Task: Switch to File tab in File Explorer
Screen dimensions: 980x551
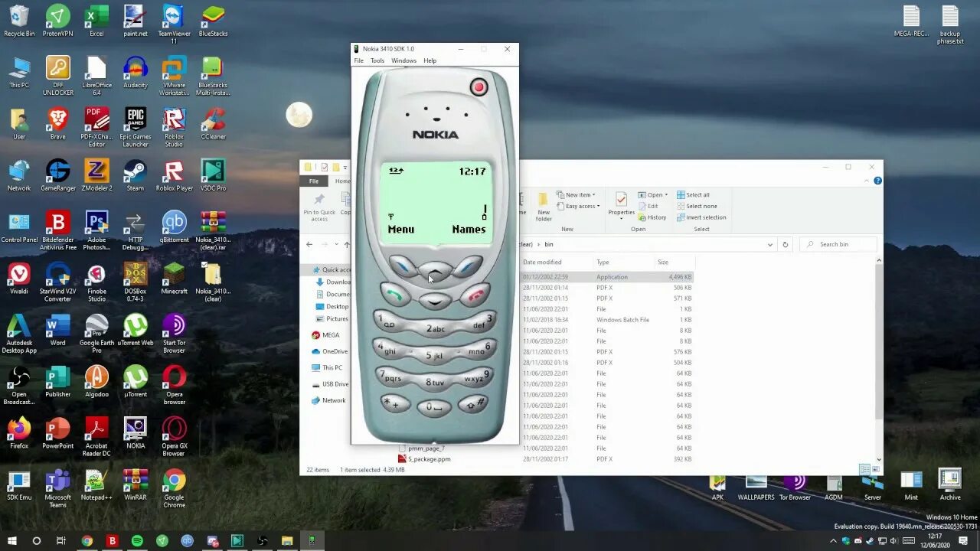Action: click(314, 181)
